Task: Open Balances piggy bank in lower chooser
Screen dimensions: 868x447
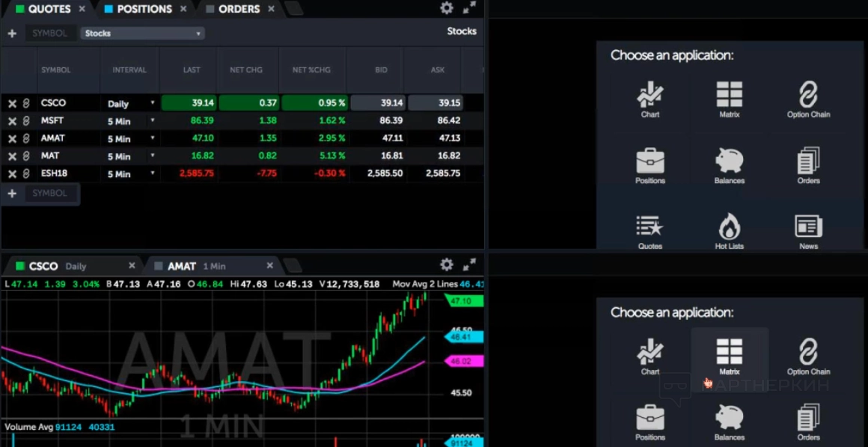Action: click(x=729, y=423)
